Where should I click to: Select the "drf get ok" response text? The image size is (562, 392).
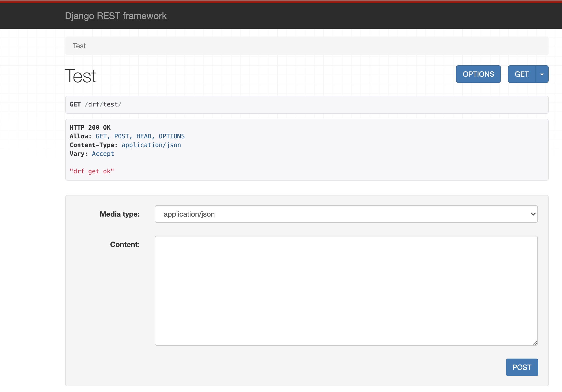pyautogui.click(x=92, y=171)
